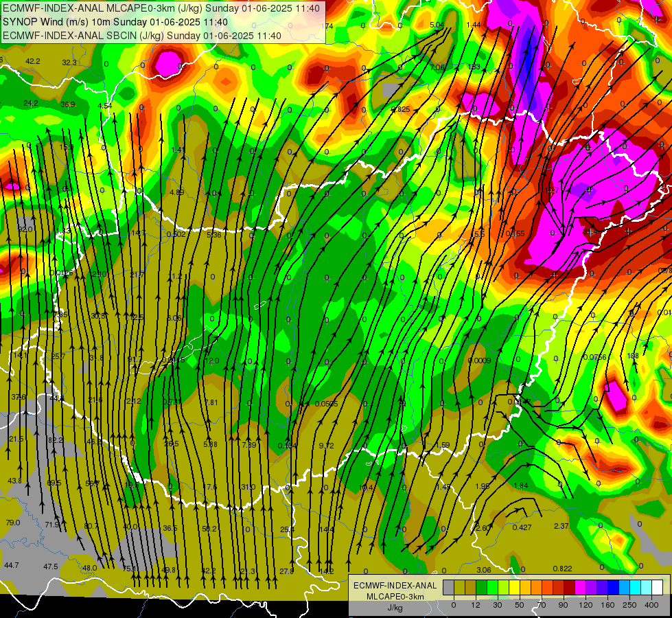Click the station value 31.0
This screenshot has width=672, height=618.
pyautogui.click(x=248, y=488)
